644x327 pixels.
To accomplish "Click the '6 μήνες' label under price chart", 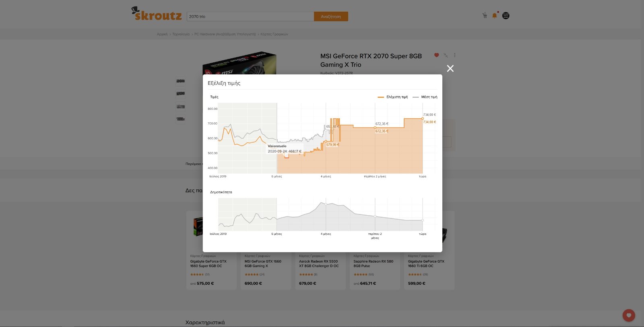I will coord(277,177).
